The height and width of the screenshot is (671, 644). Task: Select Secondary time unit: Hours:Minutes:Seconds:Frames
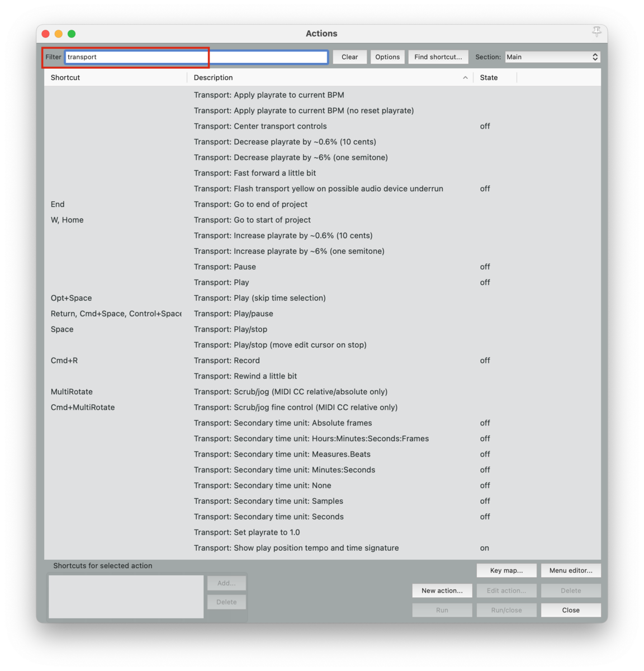click(311, 440)
